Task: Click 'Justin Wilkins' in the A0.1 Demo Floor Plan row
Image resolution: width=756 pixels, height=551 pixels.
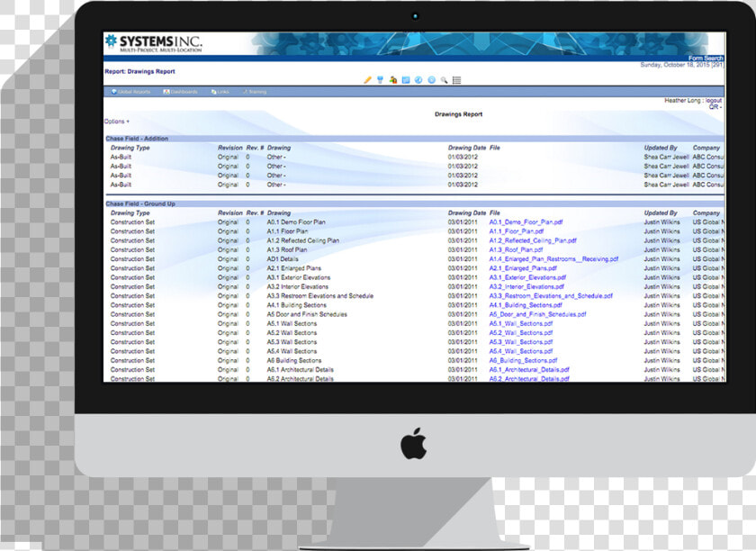Action: (x=662, y=222)
